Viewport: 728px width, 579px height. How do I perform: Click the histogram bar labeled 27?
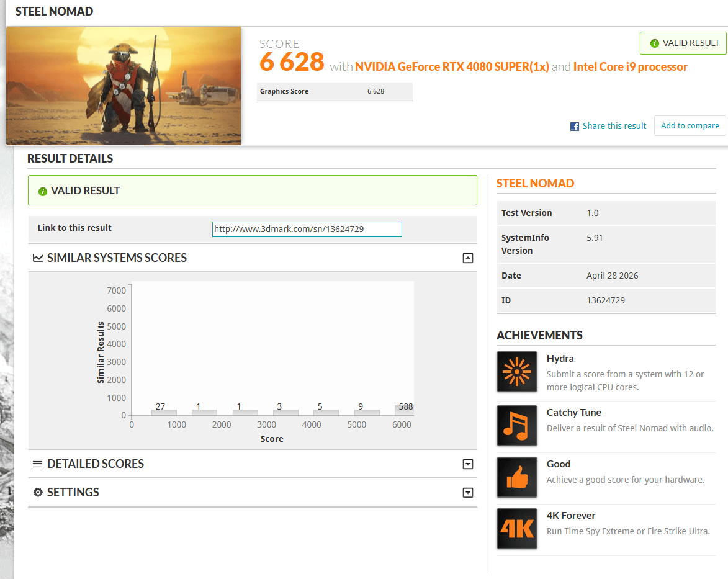click(x=164, y=412)
